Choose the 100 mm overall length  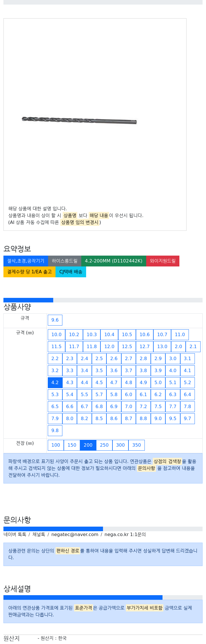coord(56,445)
